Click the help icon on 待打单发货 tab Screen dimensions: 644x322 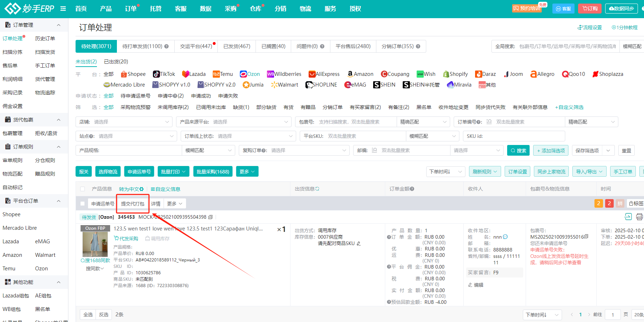tap(166, 46)
